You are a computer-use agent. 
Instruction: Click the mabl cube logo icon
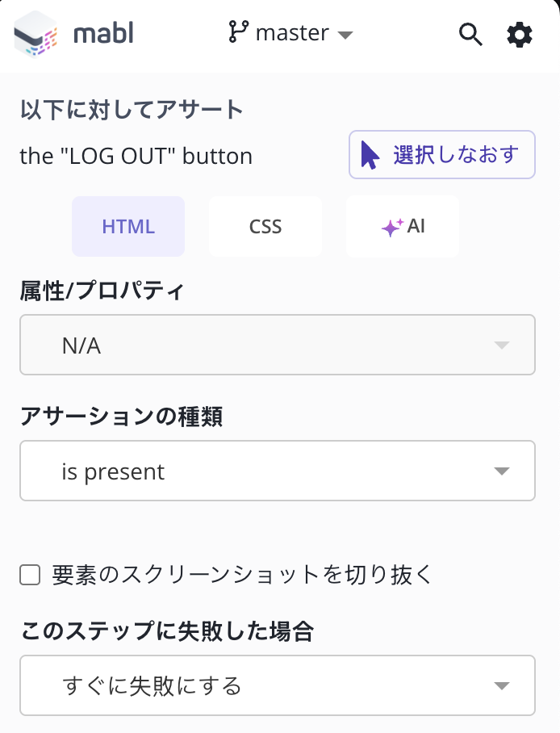coord(36,35)
